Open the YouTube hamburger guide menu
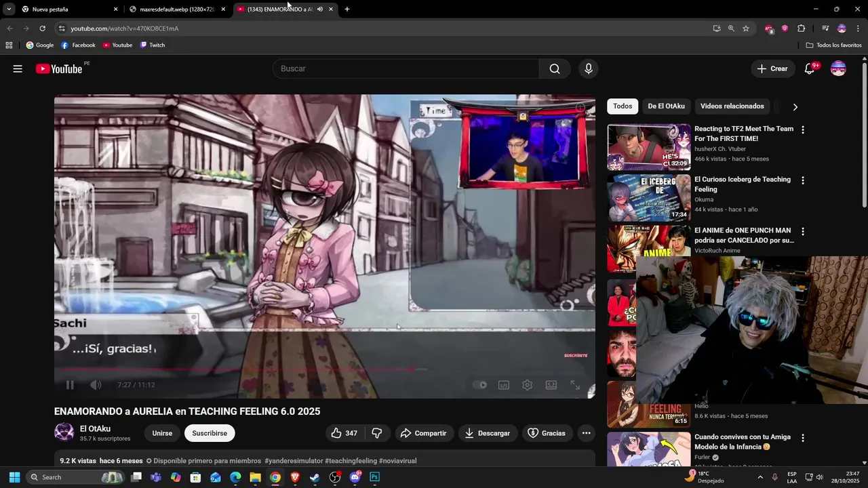This screenshot has width=868, height=488. tap(18, 68)
